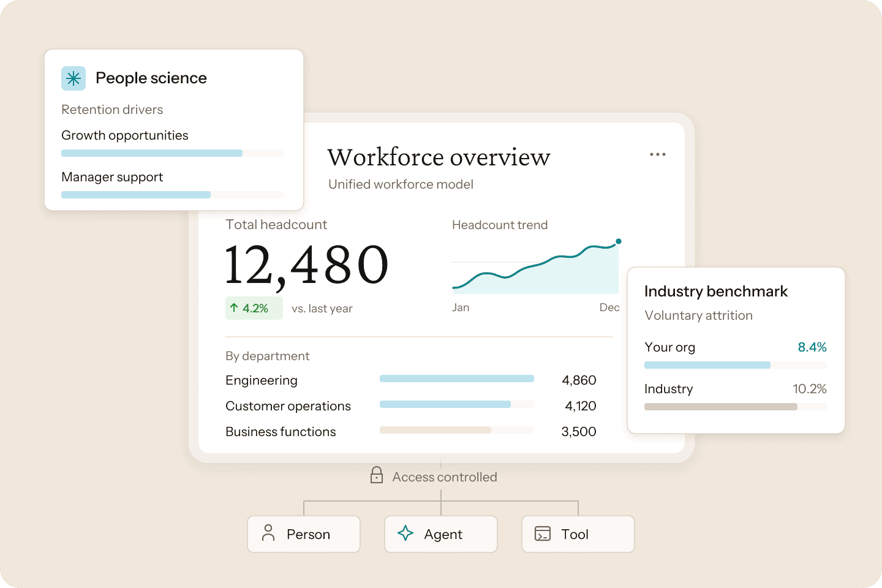Click the Industry 10.2% value

point(810,389)
